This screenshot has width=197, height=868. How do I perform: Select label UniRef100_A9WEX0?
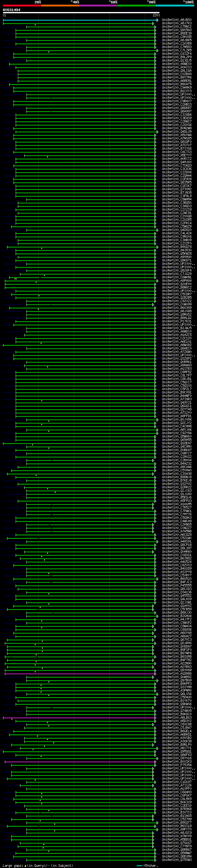point(177,64)
